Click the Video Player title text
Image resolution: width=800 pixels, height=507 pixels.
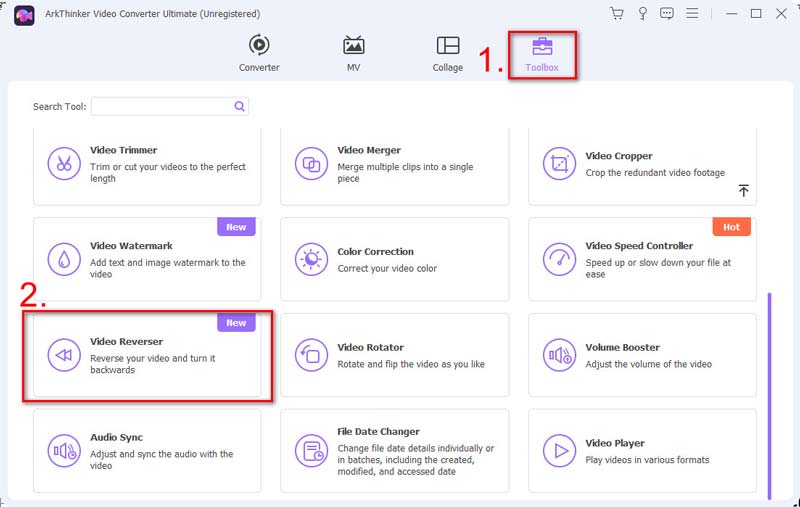coord(615,443)
